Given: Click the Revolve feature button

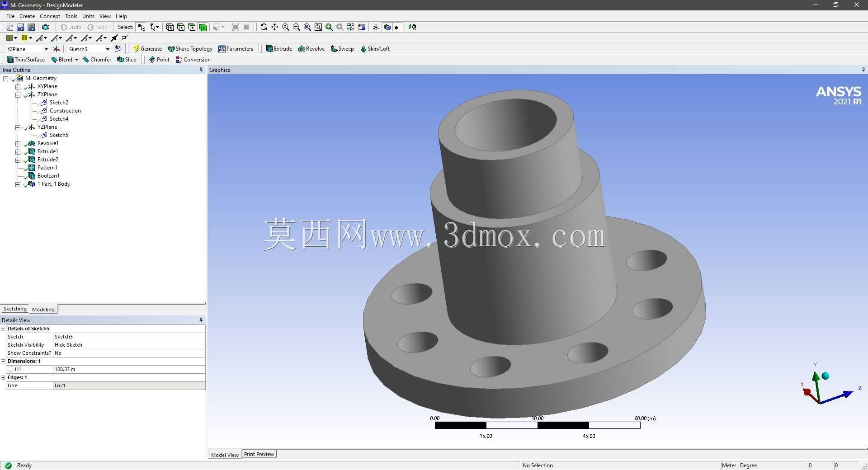Looking at the screenshot, I should tap(311, 49).
